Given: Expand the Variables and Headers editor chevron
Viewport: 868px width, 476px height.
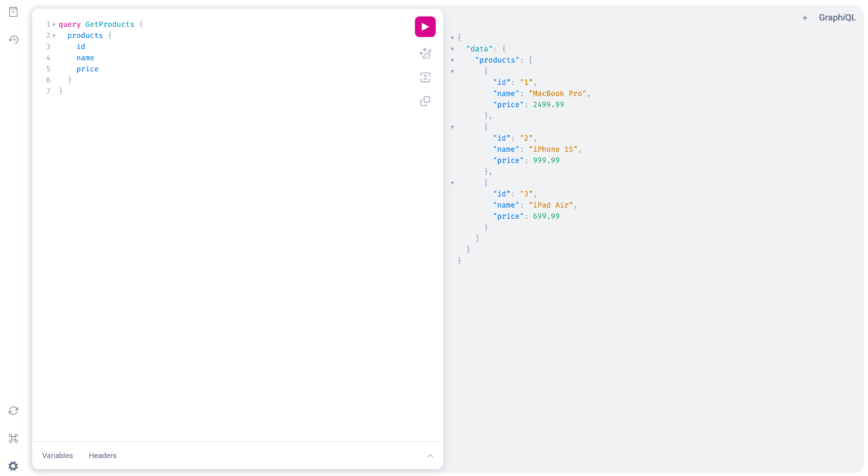Looking at the screenshot, I should pyautogui.click(x=430, y=456).
